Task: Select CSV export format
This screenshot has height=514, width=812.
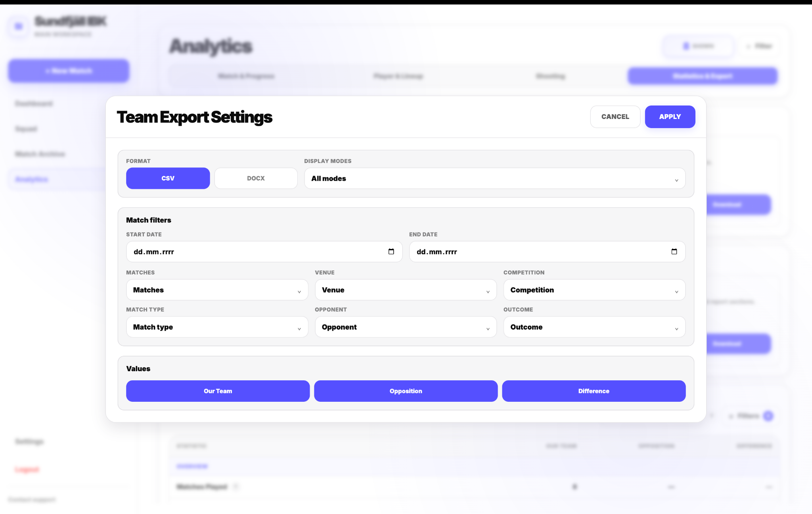Action: pos(168,178)
